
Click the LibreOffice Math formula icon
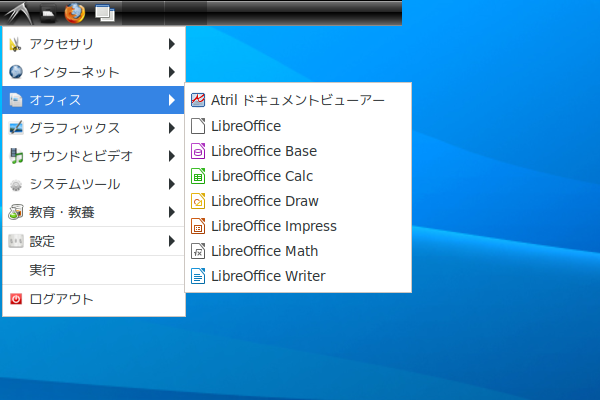(x=198, y=251)
